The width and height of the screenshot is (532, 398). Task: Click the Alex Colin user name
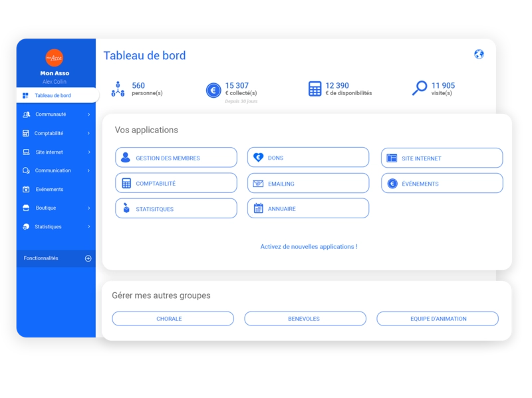click(55, 82)
